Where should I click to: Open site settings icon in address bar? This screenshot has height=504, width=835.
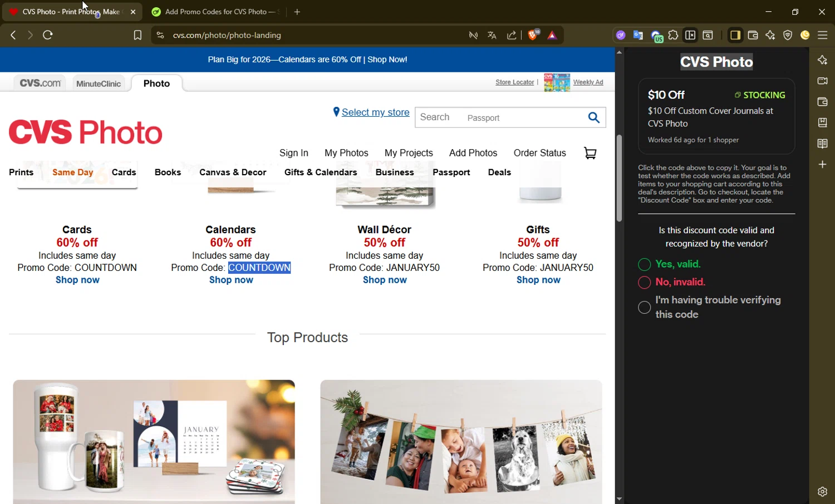pyautogui.click(x=160, y=35)
